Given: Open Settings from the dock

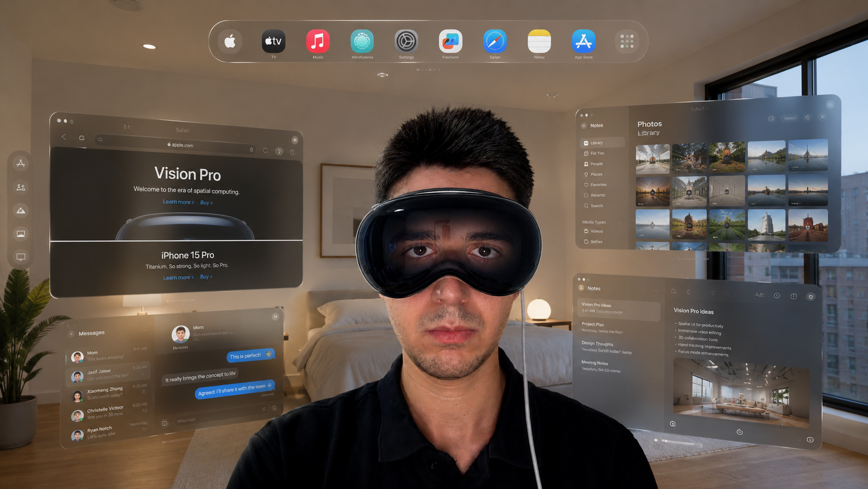Looking at the screenshot, I should click(406, 41).
